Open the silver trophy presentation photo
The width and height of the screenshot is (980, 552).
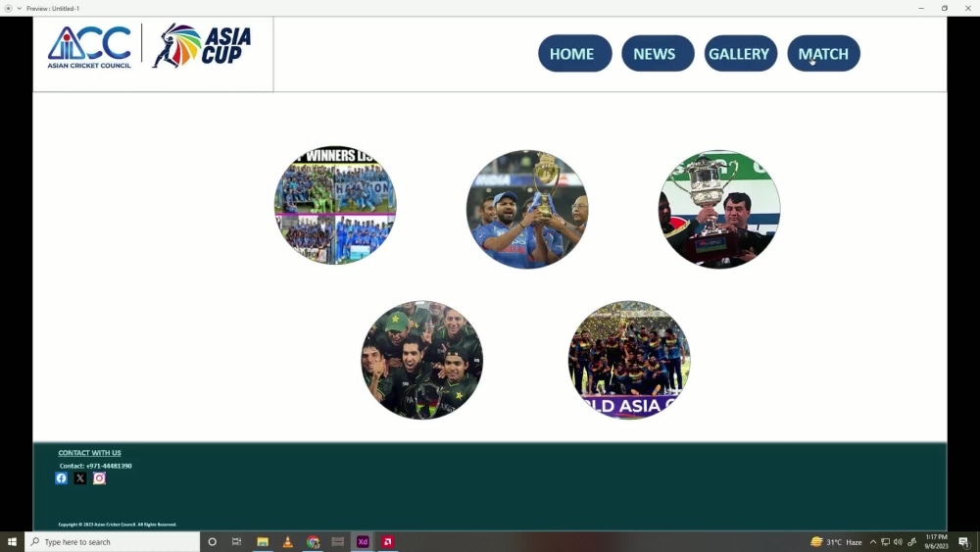[718, 210]
